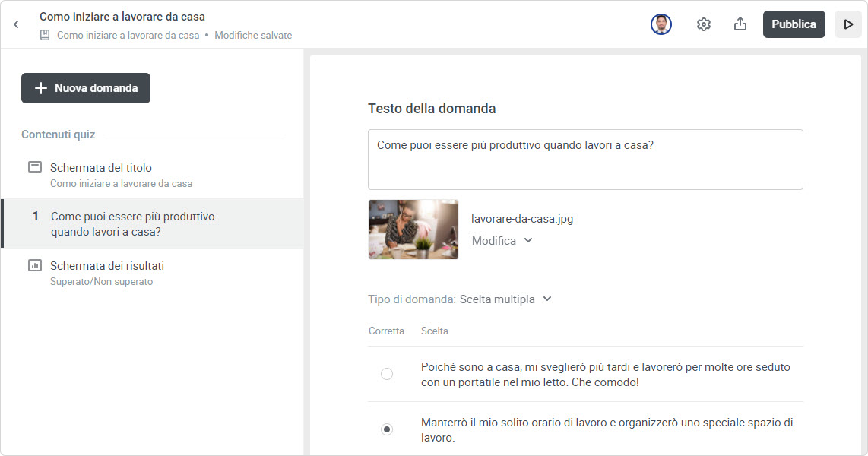Screen dimensions: 868x456
Task: Click the Pubblica button
Action: pos(794,24)
